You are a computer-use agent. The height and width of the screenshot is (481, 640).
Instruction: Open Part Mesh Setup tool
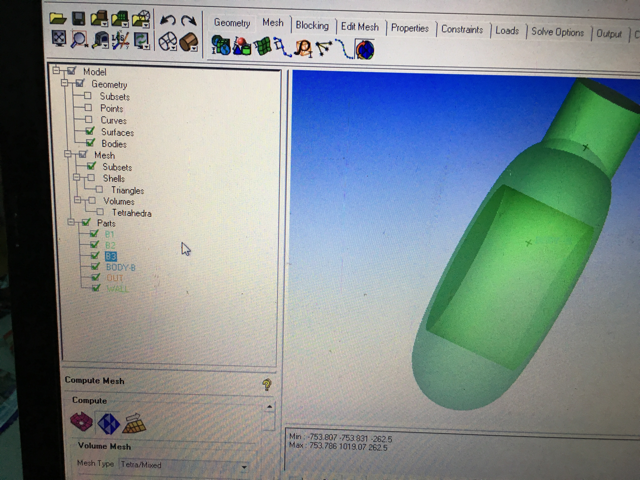point(242,46)
